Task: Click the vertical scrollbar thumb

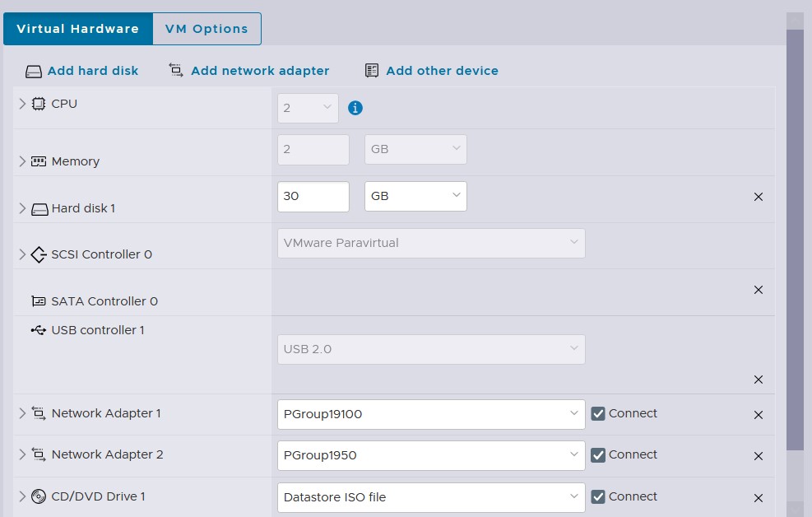Action: (x=795, y=239)
